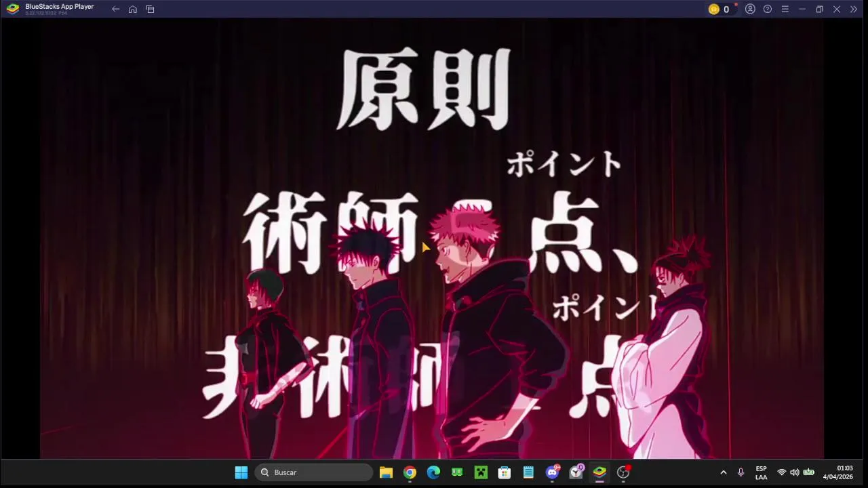868x488 pixels.
Task: Click the BlueStacks back arrow
Action: click(x=115, y=9)
